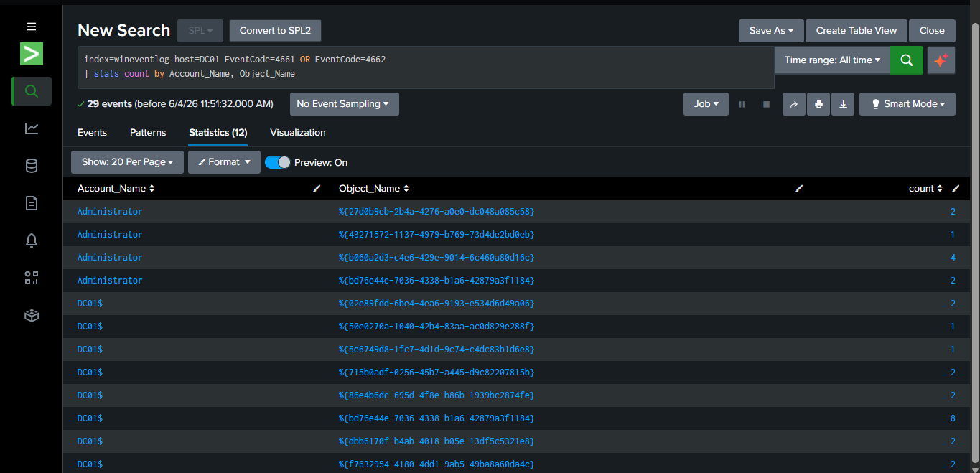This screenshot has height=473, width=980.
Task: Open the Format dropdown
Action: coord(224,162)
